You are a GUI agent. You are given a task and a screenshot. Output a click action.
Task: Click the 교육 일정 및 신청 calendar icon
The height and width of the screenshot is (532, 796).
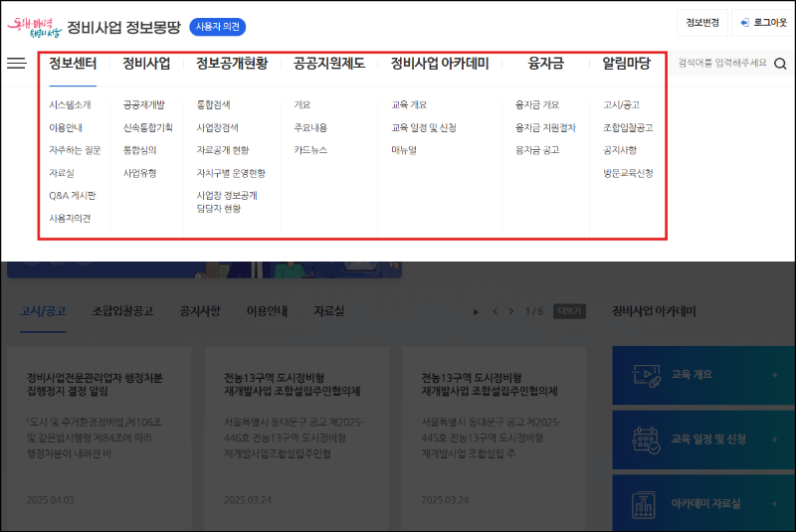click(646, 440)
